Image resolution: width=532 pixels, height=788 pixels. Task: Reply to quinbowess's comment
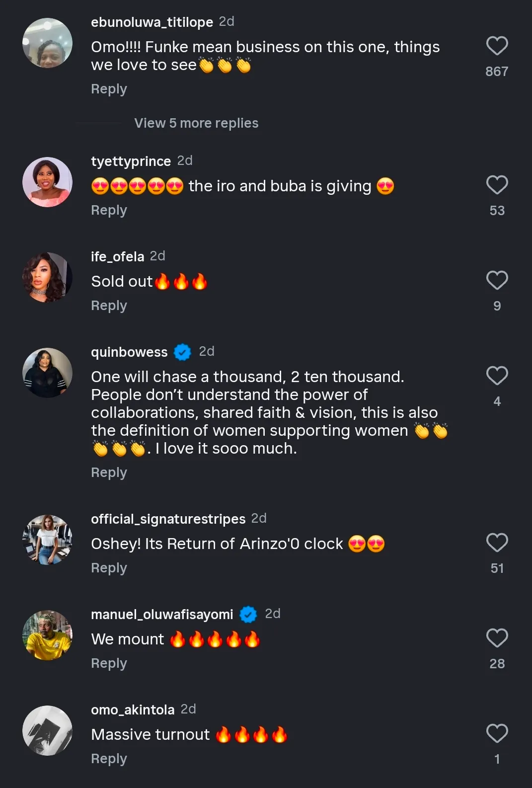click(109, 473)
